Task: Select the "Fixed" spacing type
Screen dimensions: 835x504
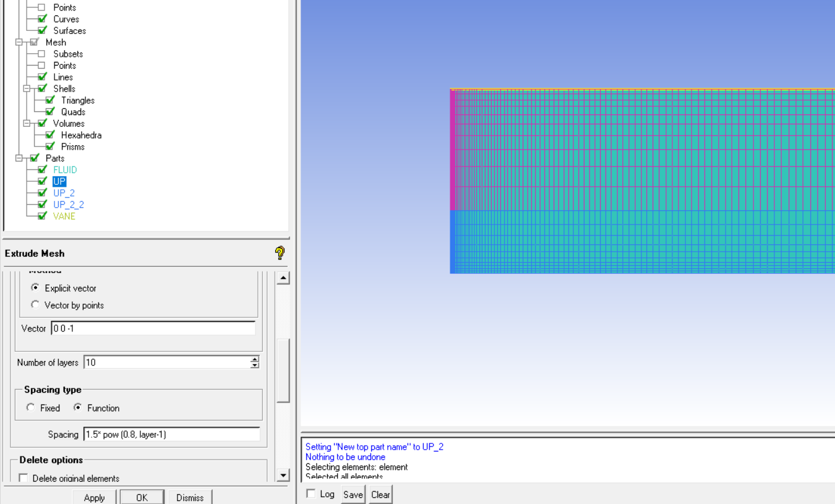Action: 30,408
